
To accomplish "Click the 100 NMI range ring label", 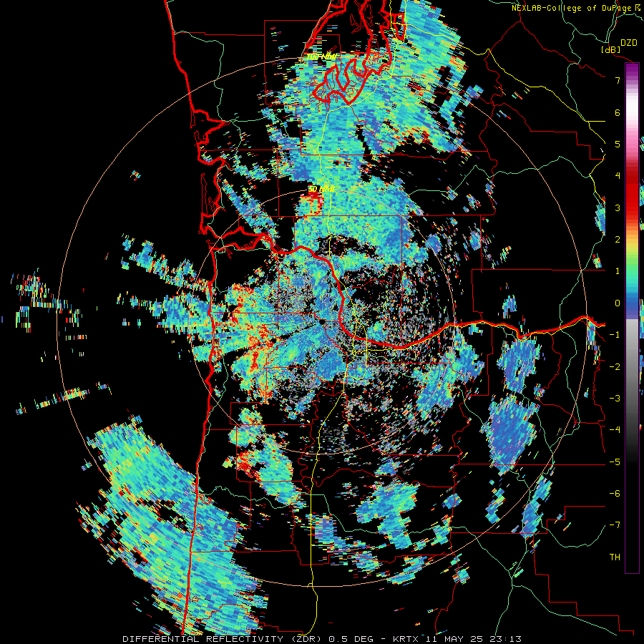I will (x=322, y=57).
